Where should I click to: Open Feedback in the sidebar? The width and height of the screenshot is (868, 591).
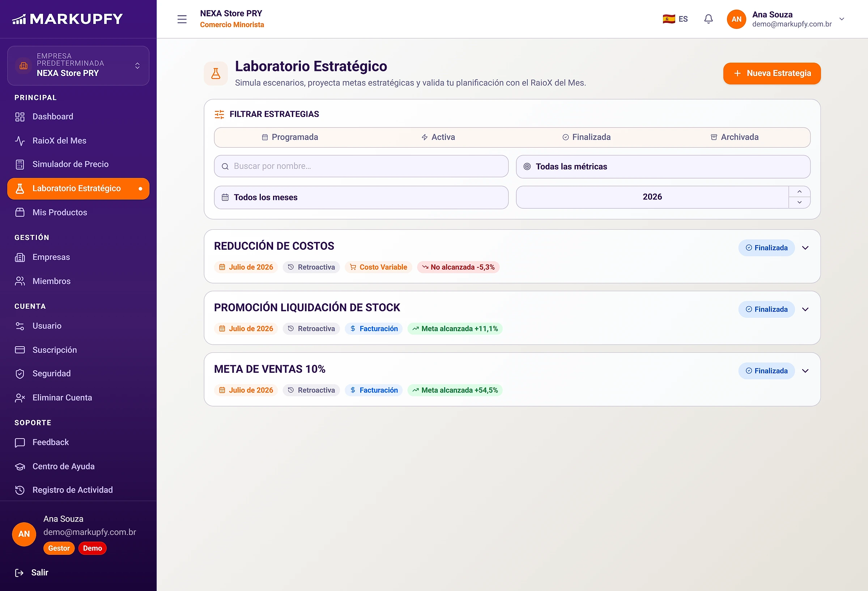(78, 442)
